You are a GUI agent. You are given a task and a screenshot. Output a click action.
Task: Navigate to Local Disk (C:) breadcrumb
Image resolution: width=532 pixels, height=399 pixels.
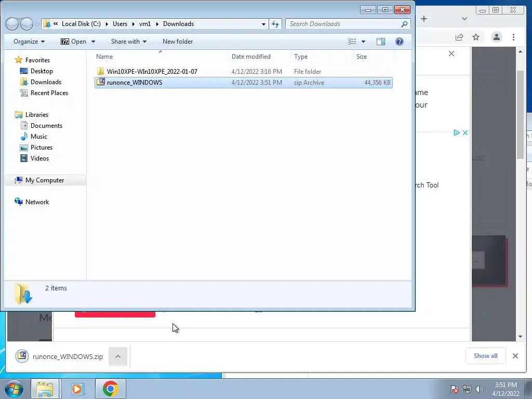coord(81,24)
